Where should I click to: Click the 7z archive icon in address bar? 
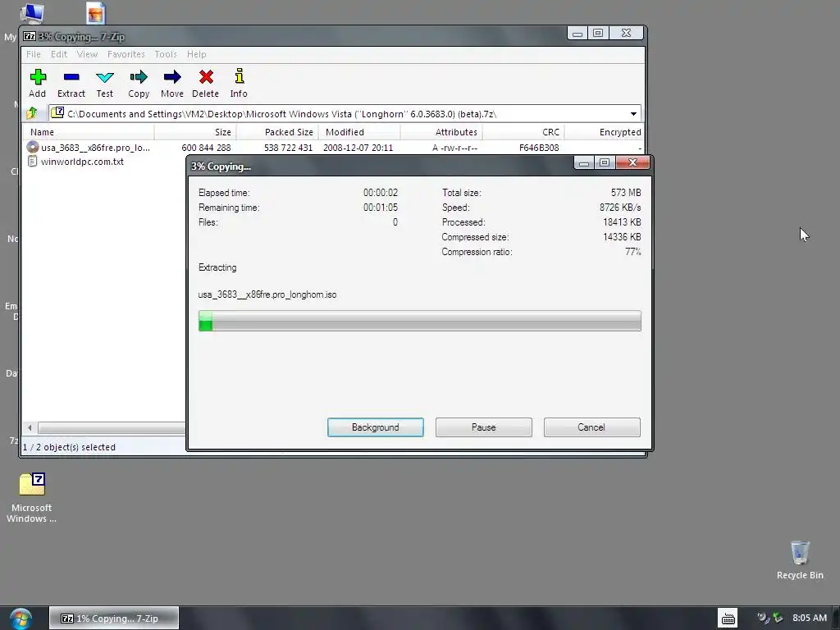58,113
